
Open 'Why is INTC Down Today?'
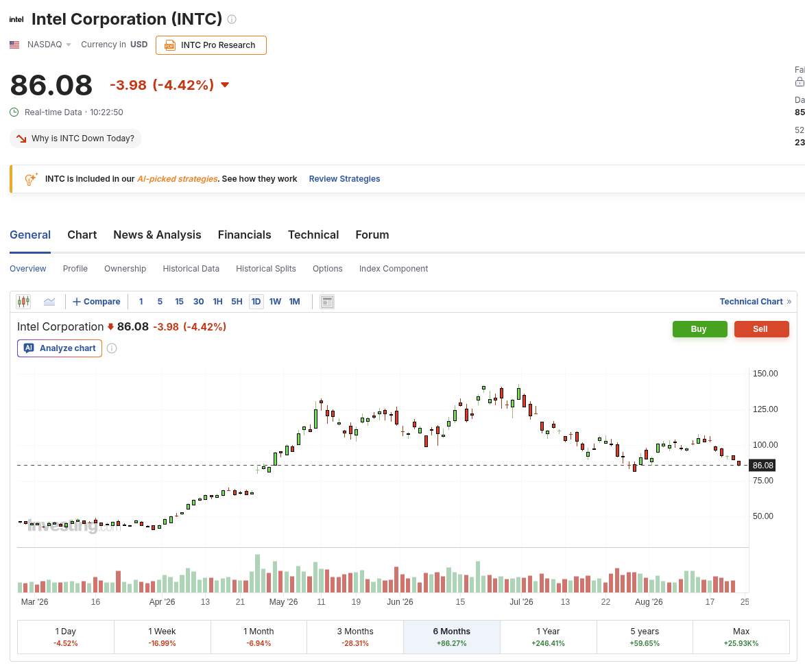coord(75,139)
